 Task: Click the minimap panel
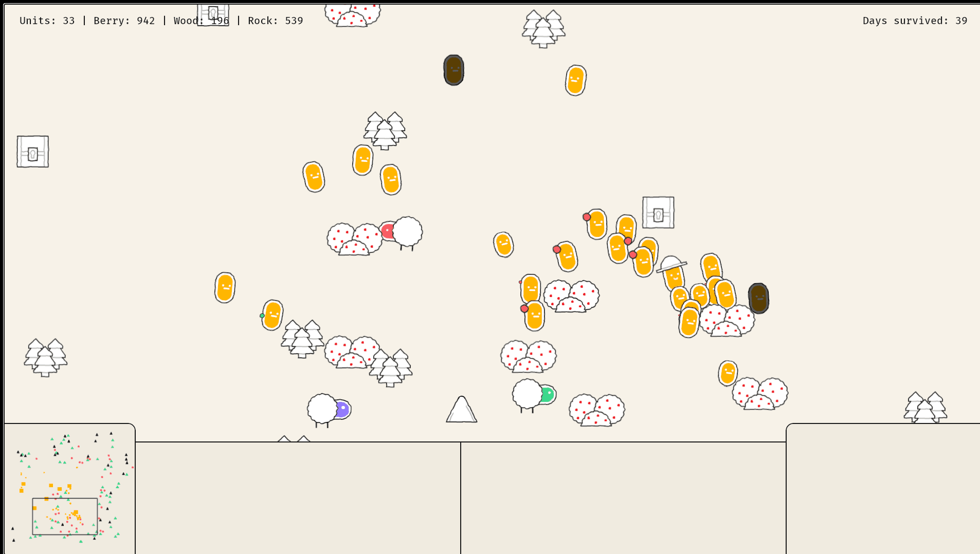tap(69, 489)
